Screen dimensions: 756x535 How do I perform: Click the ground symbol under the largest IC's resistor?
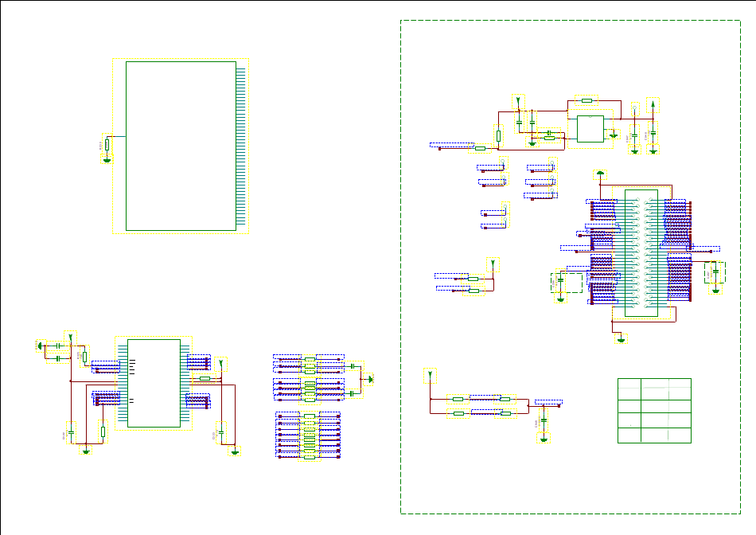(x=107, y=160)
